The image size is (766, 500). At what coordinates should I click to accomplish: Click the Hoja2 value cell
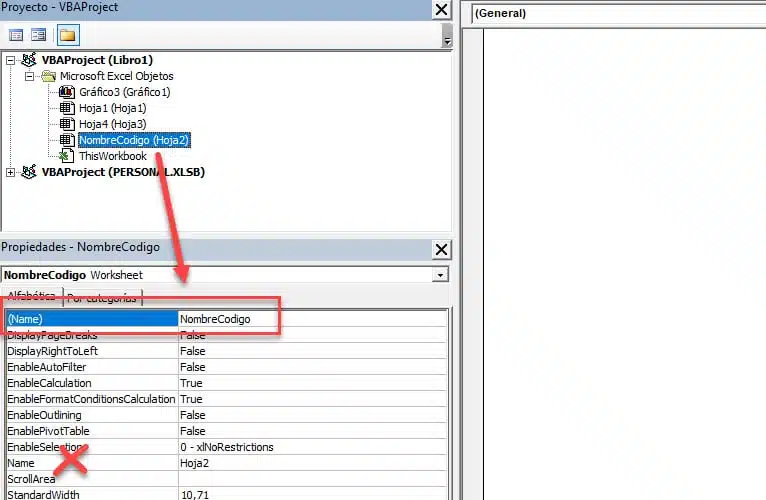[x=313, y=463]
